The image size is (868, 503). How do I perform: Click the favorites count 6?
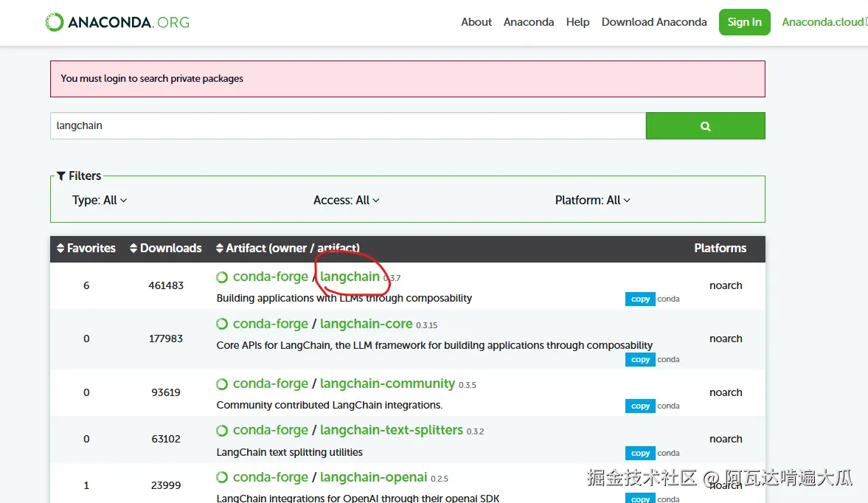pos(86,285)
